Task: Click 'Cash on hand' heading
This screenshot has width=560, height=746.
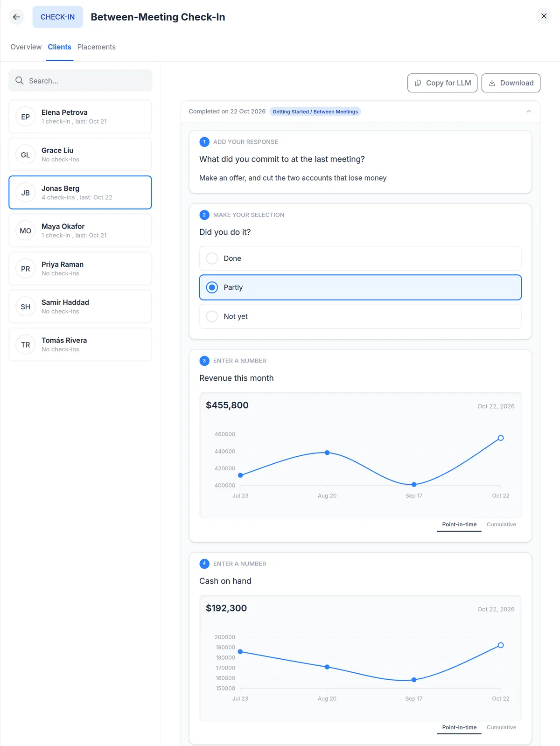Action: pos(225,581)
